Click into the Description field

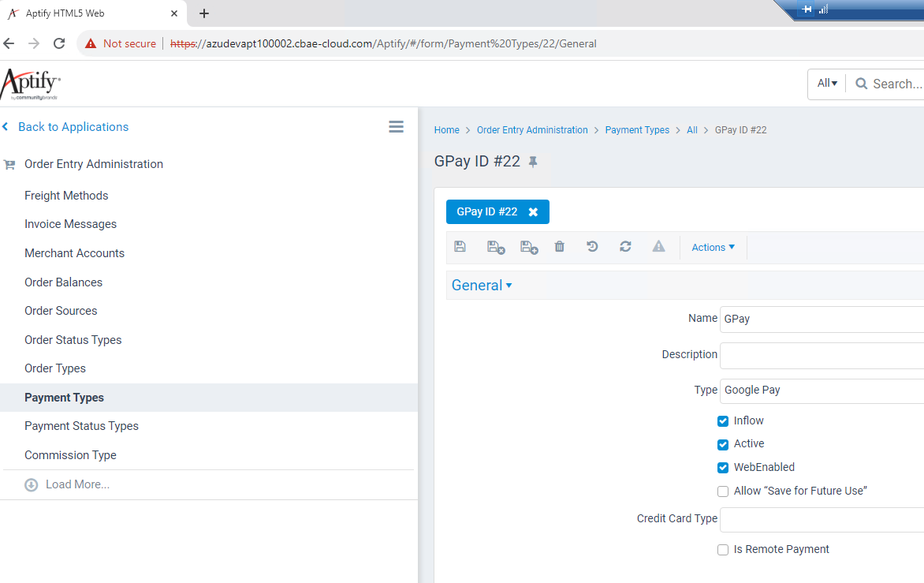coord(822,355)
